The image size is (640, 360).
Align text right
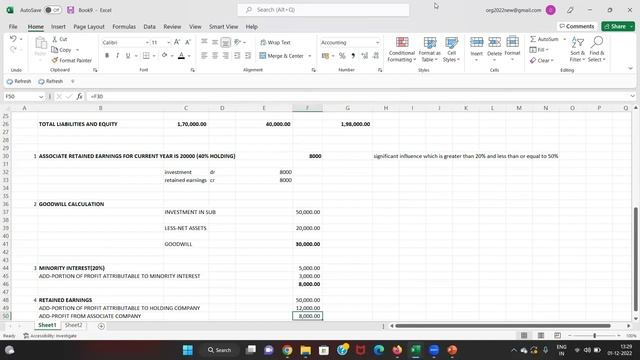(x=225, y=56)
